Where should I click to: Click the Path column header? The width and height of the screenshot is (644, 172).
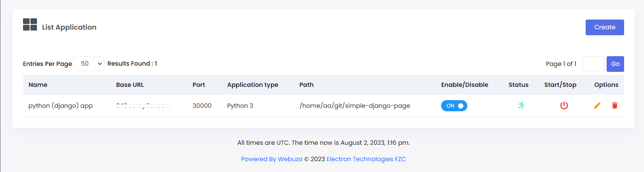tap(306, 85)
